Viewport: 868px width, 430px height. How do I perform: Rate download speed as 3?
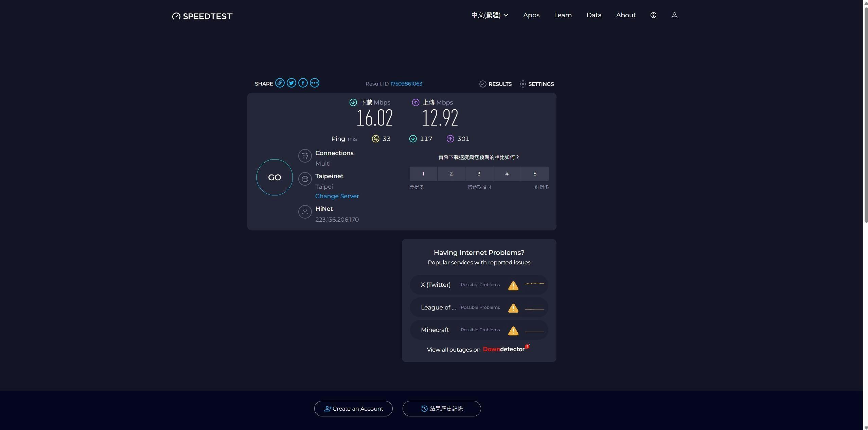point(479,173)
